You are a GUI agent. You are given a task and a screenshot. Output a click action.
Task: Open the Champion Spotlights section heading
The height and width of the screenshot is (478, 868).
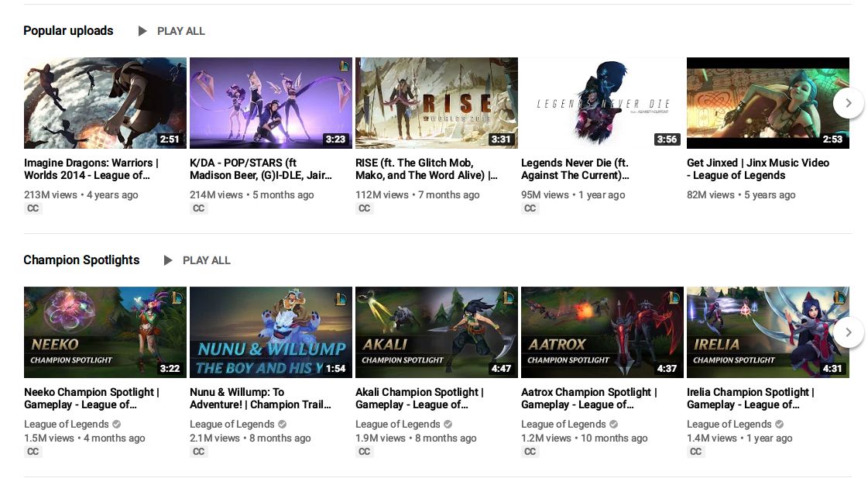[x=81, y=260]
